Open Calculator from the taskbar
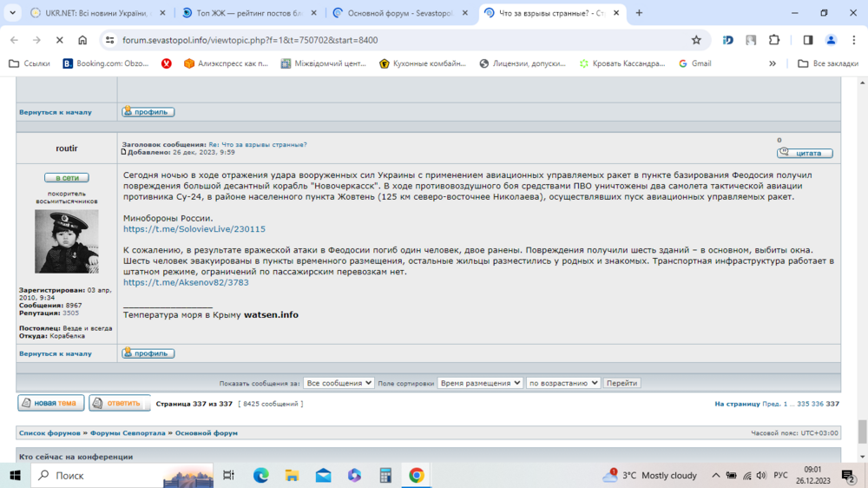The width and height of the screenshot is (868, 488). (x=386, y=475)
